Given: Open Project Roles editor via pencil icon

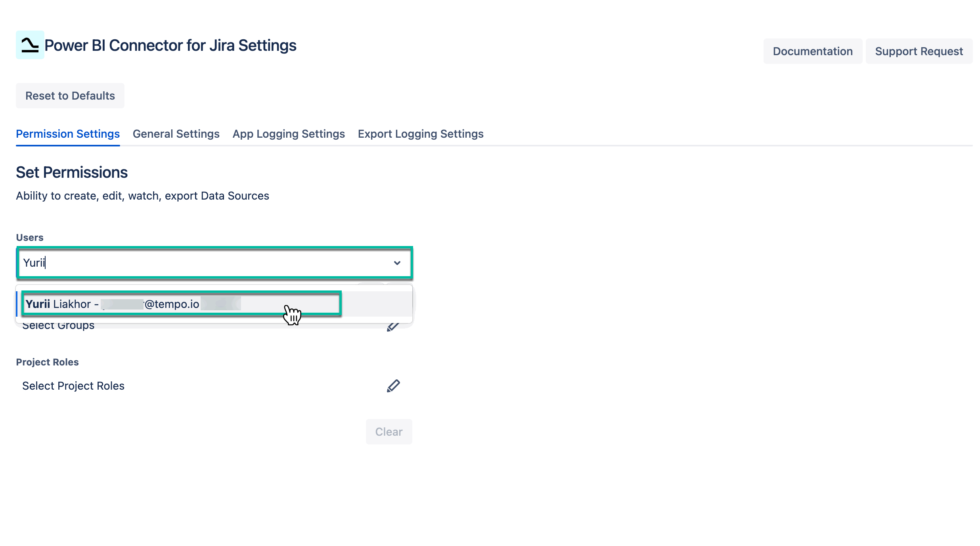Looking at the screenshot, I should click(393, 385).
